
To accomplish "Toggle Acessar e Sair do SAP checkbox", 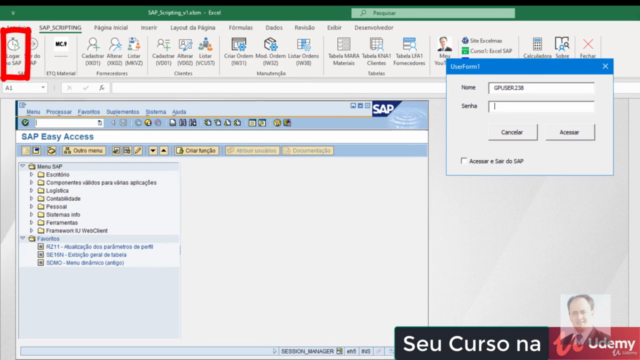I will coord(464,161).
